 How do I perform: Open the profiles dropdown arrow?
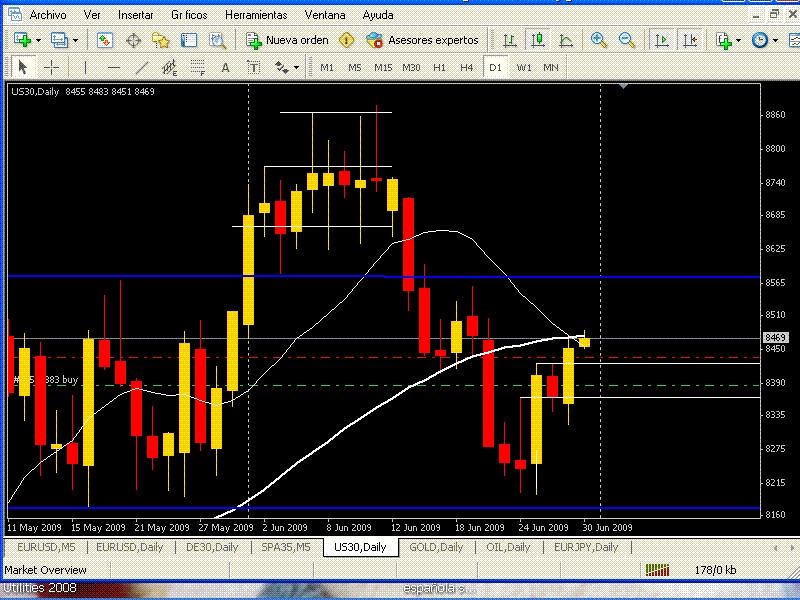coord(75,40)
